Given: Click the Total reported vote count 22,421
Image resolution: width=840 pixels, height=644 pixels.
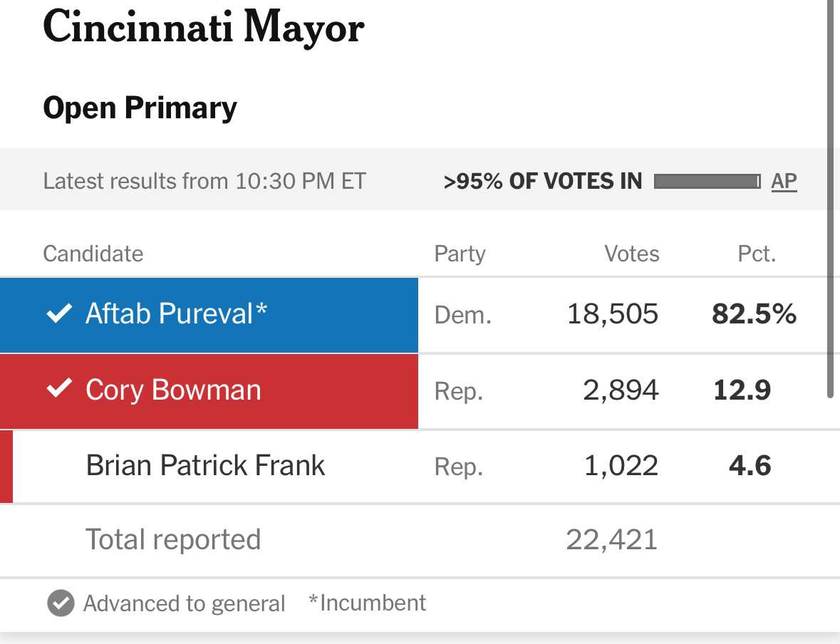Looking at the screenshot, I should pyautogui.click(x=612, y=539).
